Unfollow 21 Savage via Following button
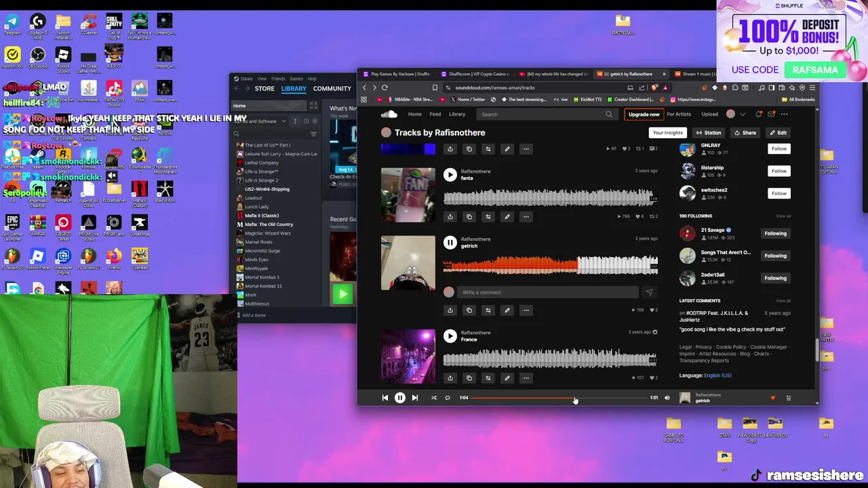This screenshot has height=488, width=868. click(x=775, y=233)
